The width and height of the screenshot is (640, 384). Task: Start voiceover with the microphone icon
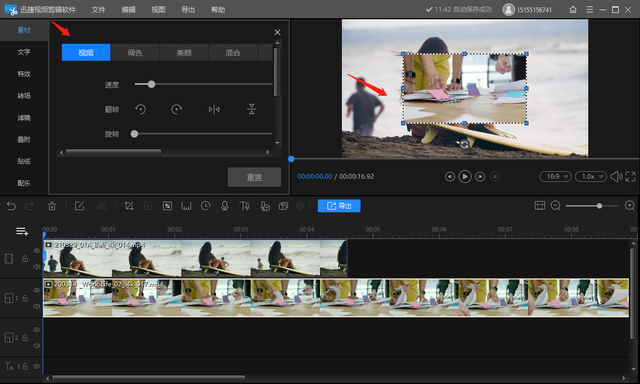(224, 206)
